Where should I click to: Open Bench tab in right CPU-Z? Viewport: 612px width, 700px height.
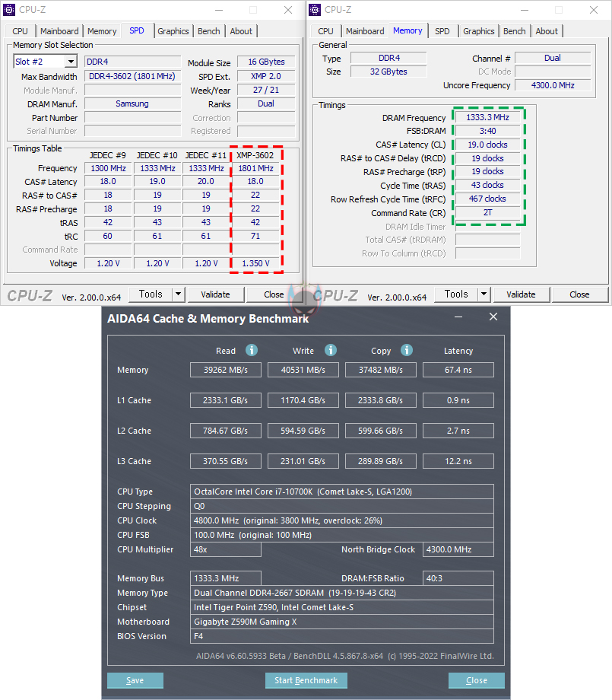515,31
